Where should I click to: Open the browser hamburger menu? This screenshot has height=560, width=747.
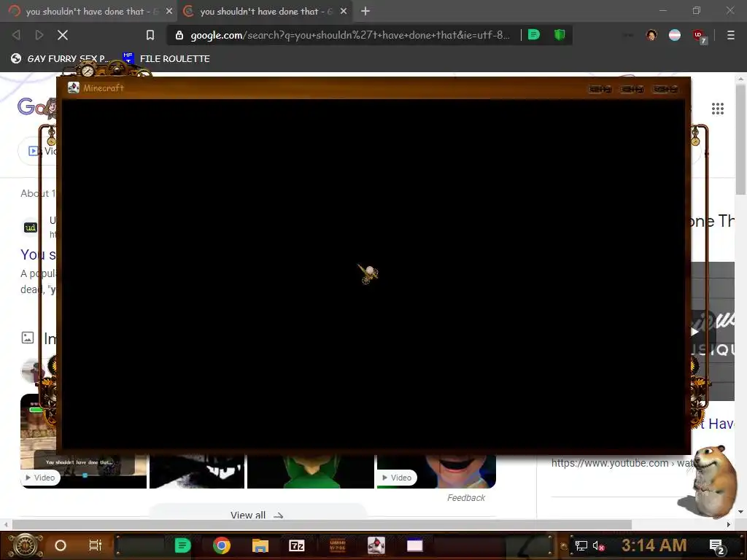coord(731,35)
